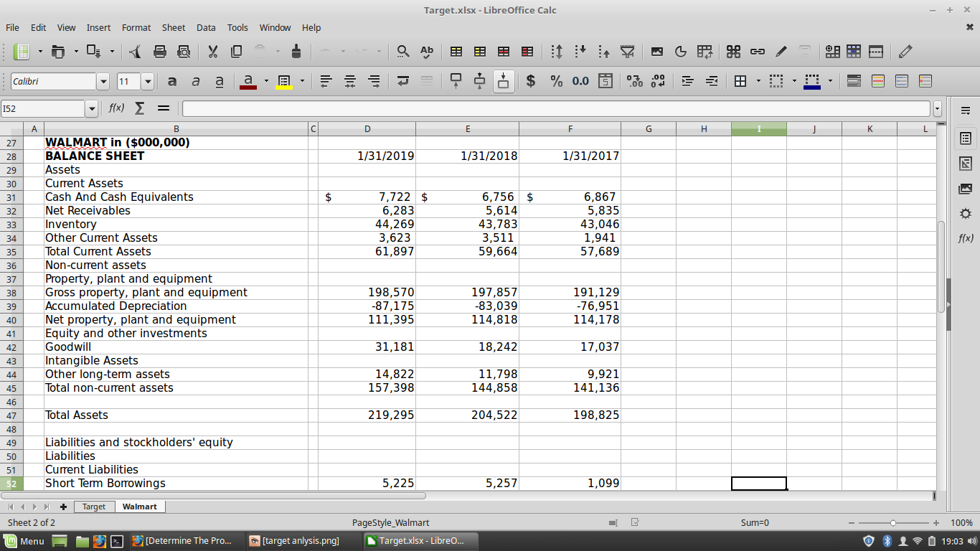Expand the background color dropdown arrow
This screenshot has height=551, width=980.
click(x=302, y=81)
